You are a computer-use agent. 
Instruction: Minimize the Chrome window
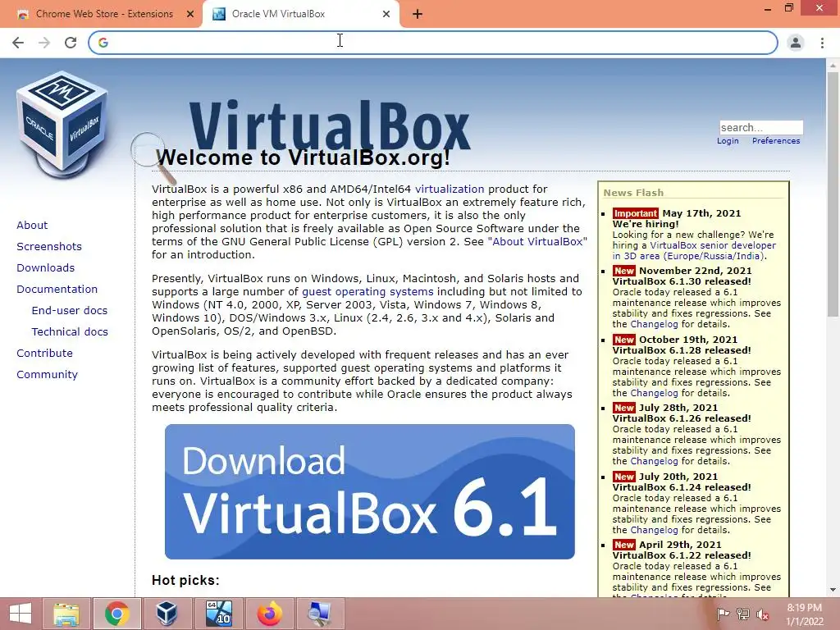click(x=768, y=8)
